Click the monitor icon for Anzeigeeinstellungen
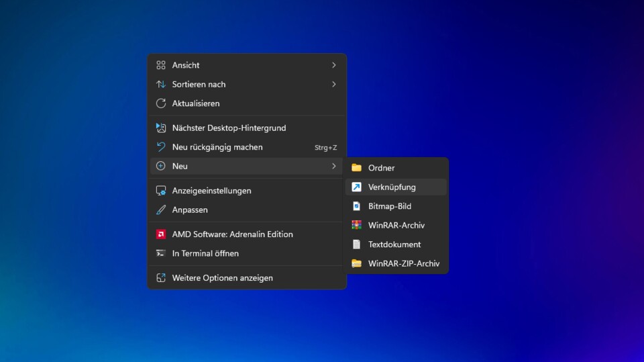This screenshot has width=644, height=362. coord(160,191)
